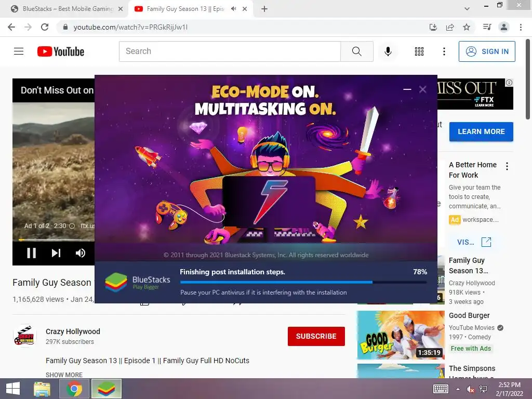Open Good Burger movie thumbnail
Viewport: 532px width, 399px height.
[401, 335]
